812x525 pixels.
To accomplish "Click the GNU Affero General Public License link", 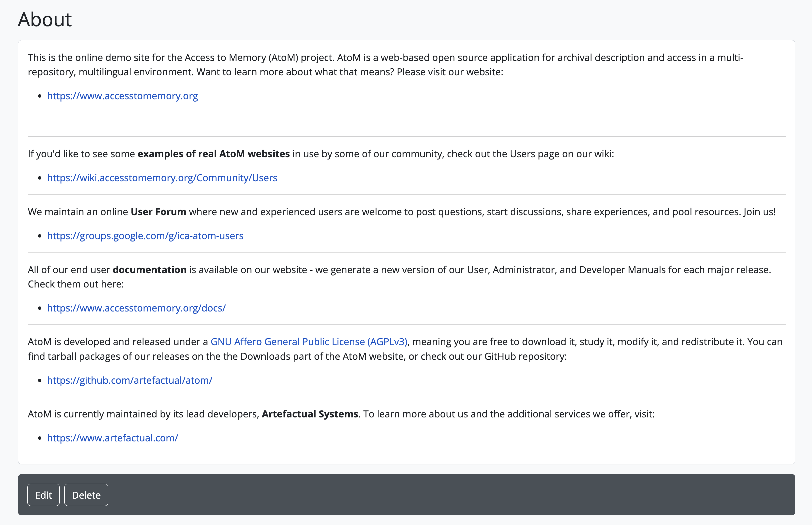I will 309,341.
